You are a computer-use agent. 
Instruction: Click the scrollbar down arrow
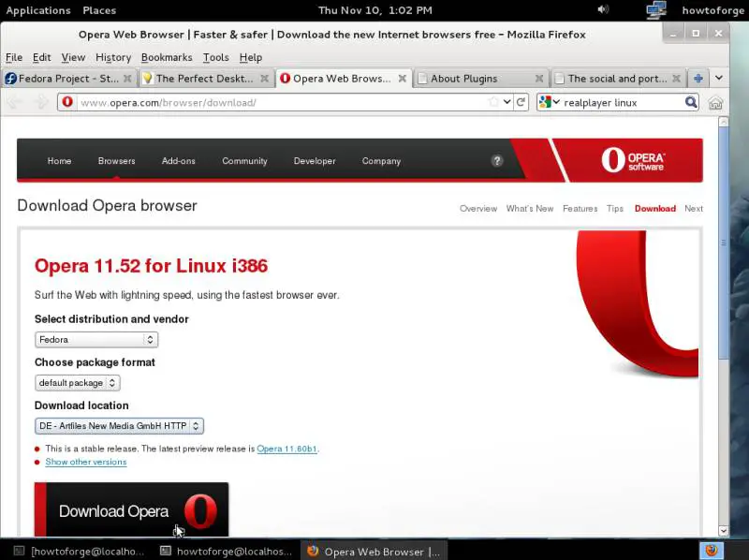click(x=723, y=531)
